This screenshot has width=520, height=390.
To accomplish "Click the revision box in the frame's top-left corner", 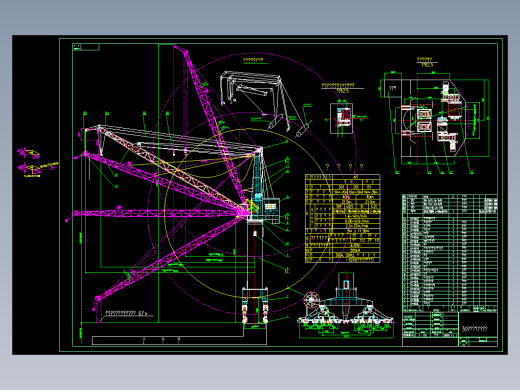I will pyautogui.click(x=86, y=47).
